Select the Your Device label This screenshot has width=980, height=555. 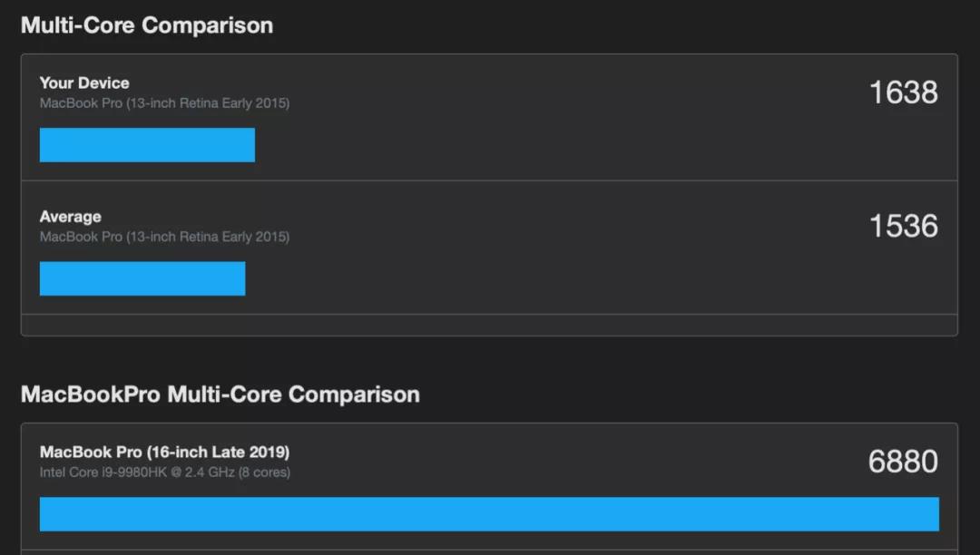click(84, 83)
